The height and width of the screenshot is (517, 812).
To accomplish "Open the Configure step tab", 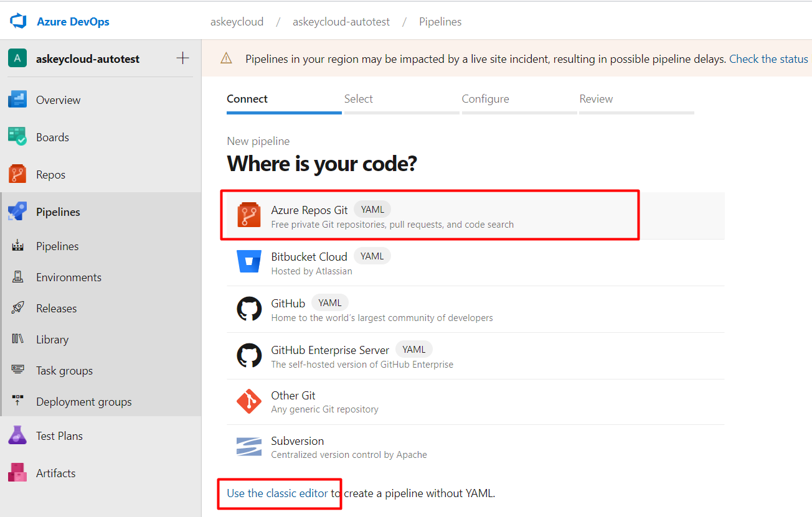I will pos(519,102).
